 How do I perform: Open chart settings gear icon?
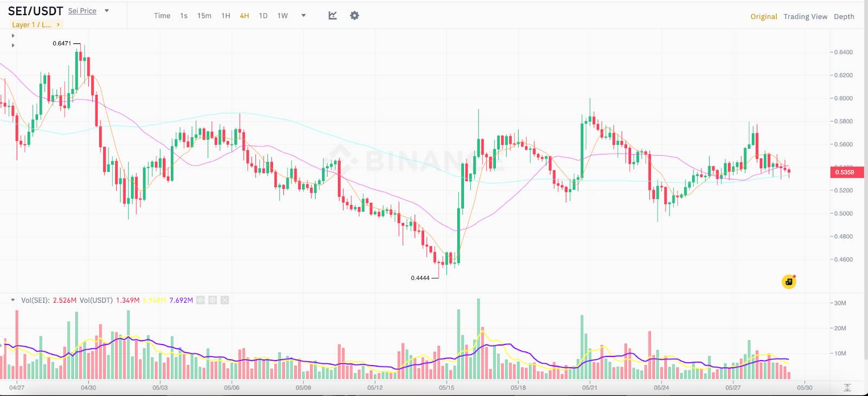354,16
